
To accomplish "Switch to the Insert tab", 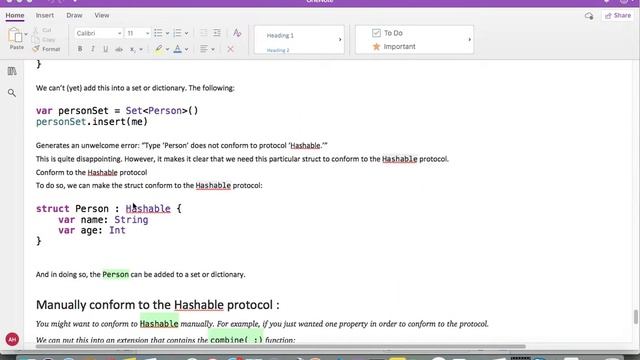I will [x=44, y=16].
